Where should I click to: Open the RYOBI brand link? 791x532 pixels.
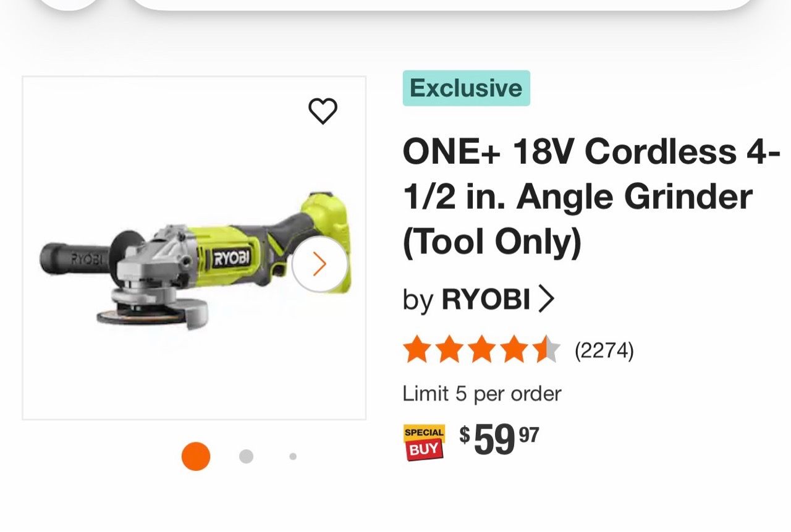[485, 300]
